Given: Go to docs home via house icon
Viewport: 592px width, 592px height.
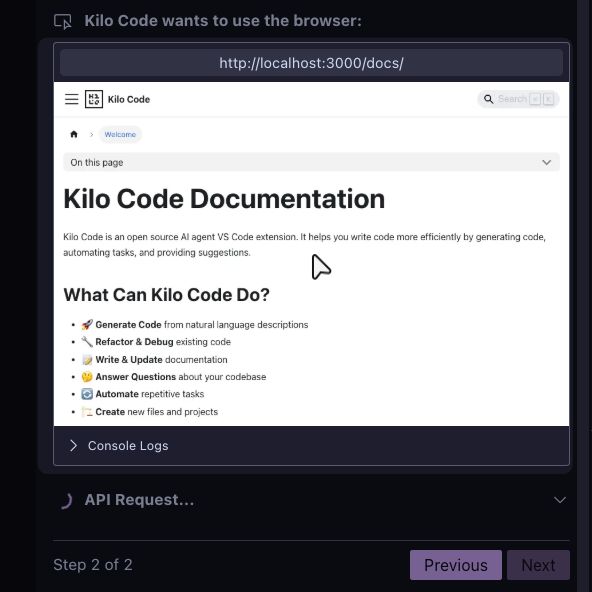Looking at the screenshot, I should pos(74,134).
